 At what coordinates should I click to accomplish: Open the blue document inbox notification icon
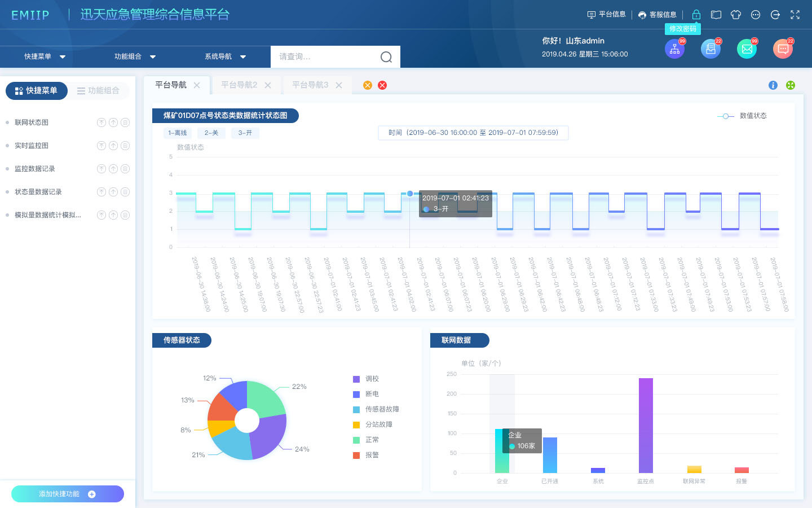point(710,49)
